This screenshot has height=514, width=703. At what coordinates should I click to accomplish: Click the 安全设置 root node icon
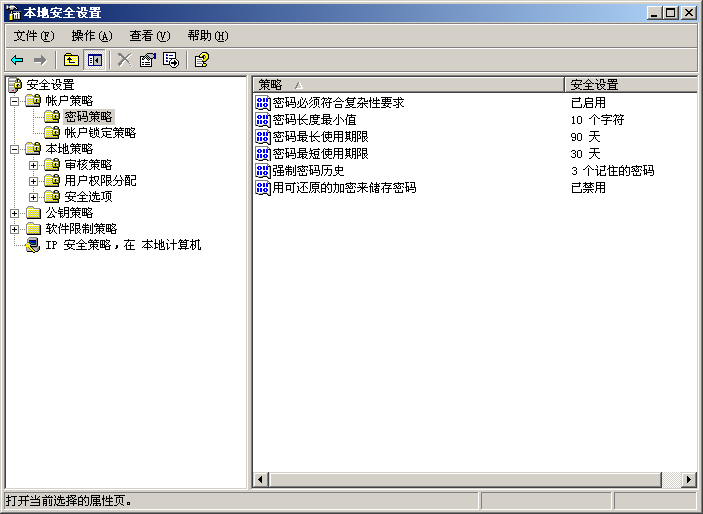(x=15, y=85)
